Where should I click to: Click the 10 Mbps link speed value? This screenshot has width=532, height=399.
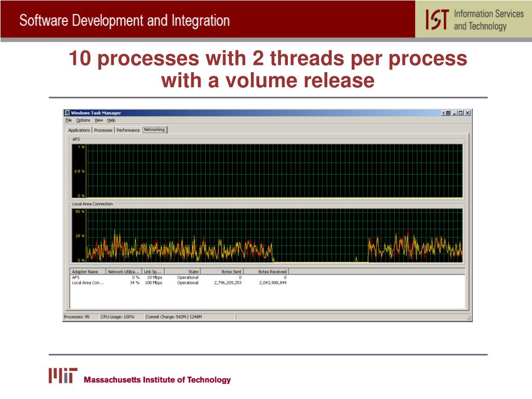(x=155, y=277)
